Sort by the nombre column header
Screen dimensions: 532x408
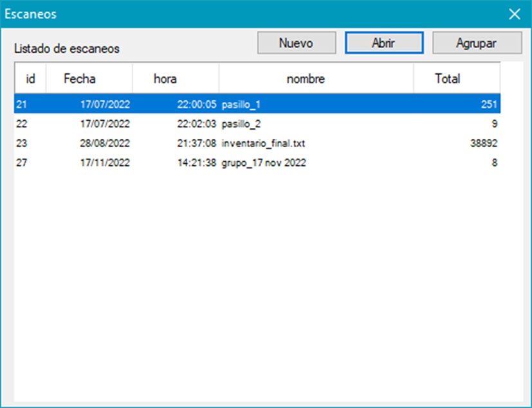click(x=306, y=79)
